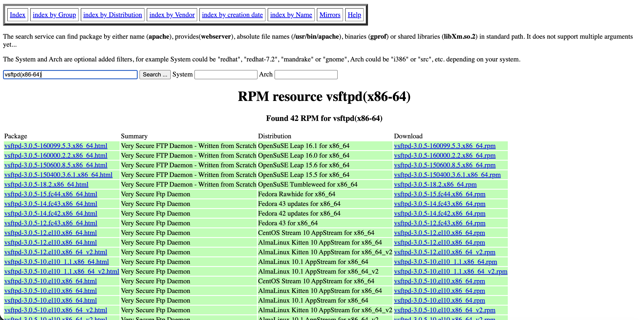This screenshot has height=320, width=644.
Task: Open vsftpd-3.0.5-160000.2.2.x86_64.html package page
Action: point(56,155)
